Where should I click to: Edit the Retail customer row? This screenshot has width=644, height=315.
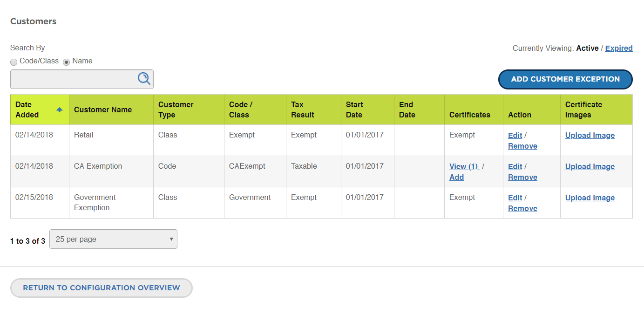515,135
